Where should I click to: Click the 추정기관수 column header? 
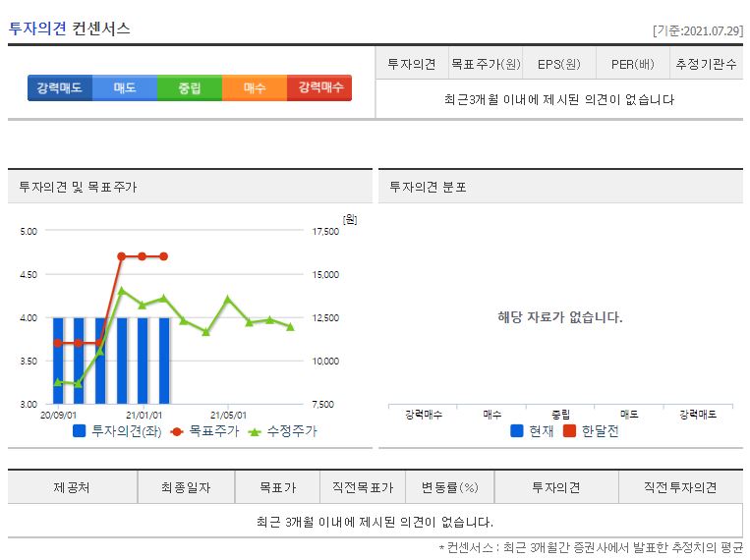coord(706,64)
